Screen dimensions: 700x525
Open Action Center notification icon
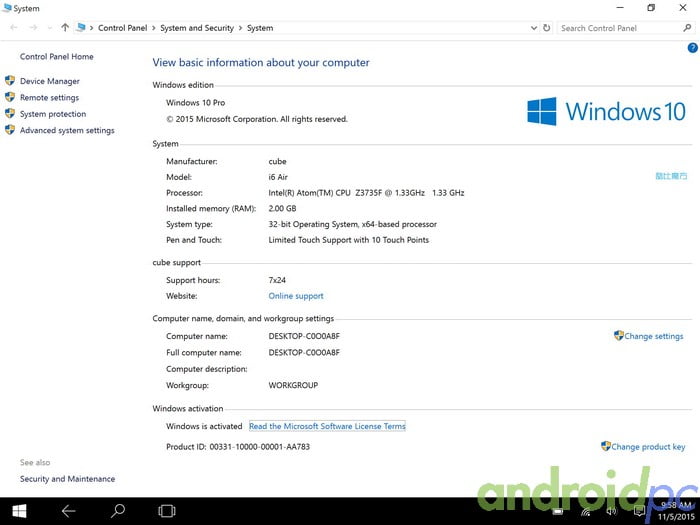(x=639, y=511)
